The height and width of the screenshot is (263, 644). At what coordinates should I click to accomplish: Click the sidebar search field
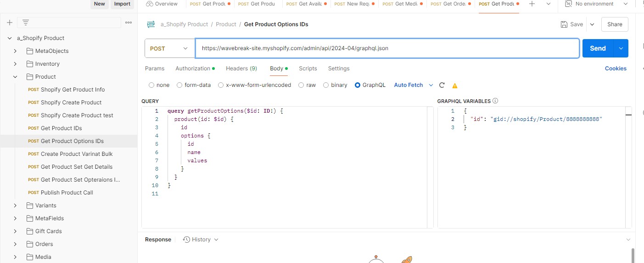[x=69, y=23]
